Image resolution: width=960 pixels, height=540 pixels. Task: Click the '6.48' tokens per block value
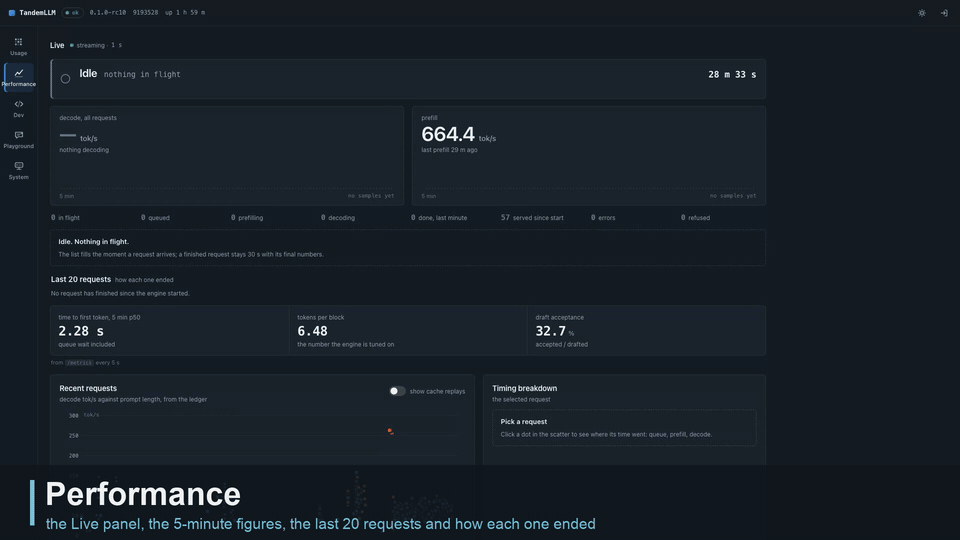coord(312,331)
